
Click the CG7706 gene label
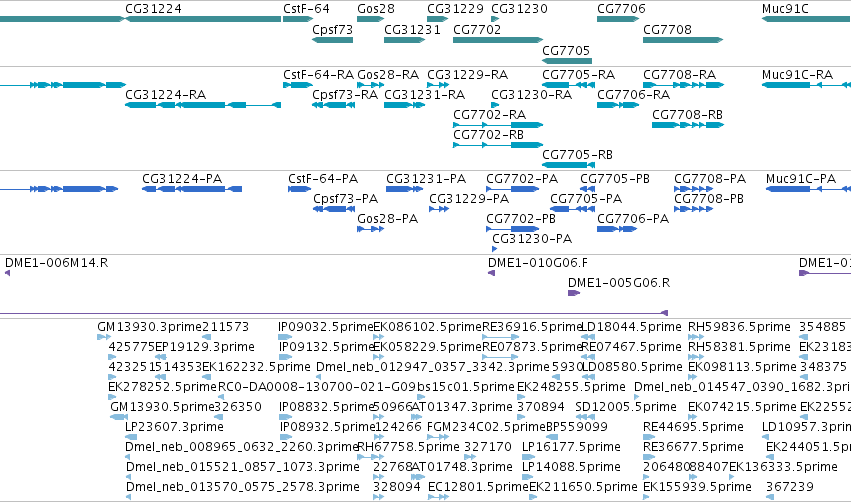pos(621,9)
